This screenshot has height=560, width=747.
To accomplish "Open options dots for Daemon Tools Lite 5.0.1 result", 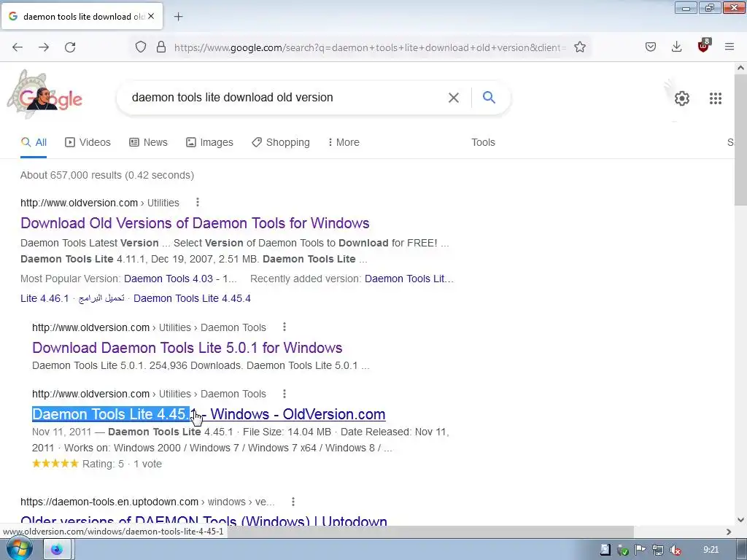I will [285, 327].
